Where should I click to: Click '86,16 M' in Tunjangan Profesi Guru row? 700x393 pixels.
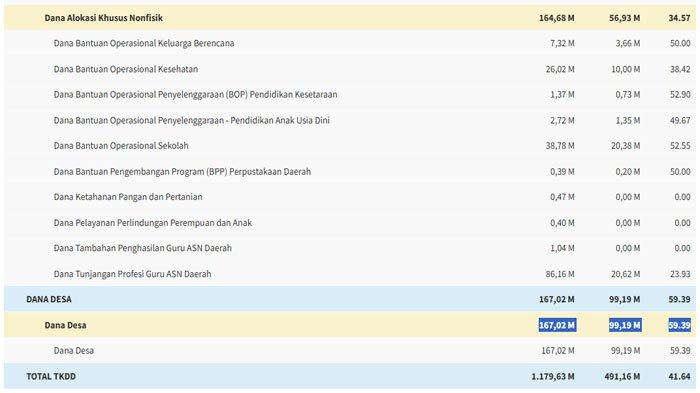[x=560, y=274]
